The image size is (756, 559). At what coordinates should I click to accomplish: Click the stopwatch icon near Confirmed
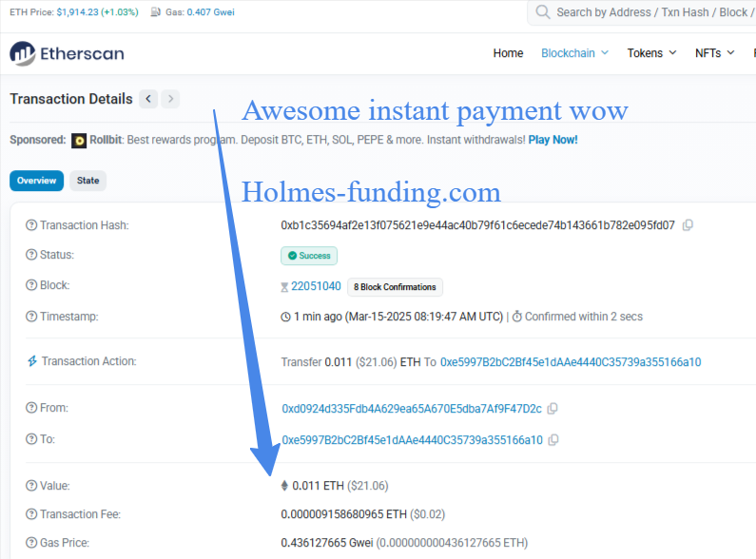[517, 317]
